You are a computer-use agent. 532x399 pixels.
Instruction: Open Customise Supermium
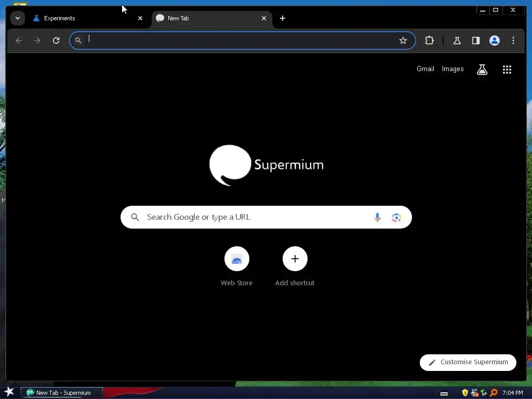point(468,362)
